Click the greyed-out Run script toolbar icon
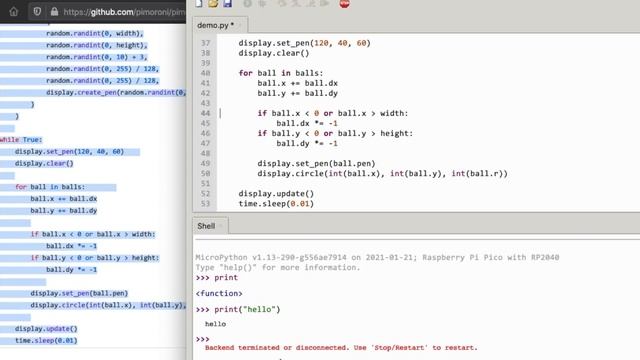This screenshot has width=640, height=360. 247,4
